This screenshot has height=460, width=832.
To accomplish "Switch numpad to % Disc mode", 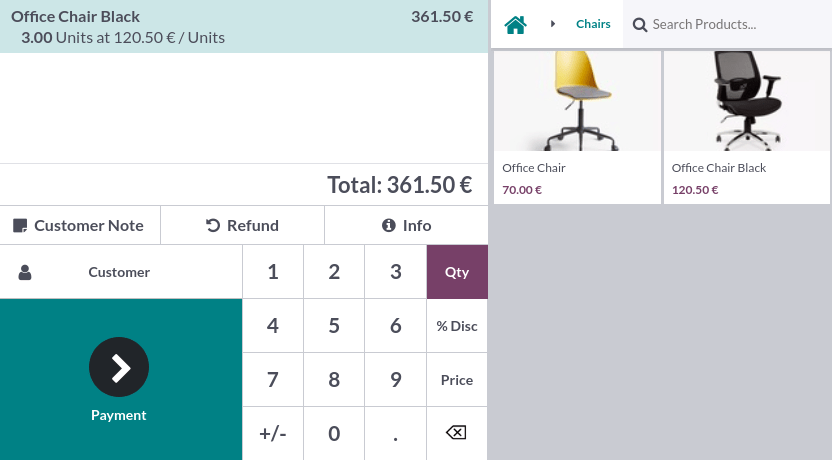I will 457,326.
